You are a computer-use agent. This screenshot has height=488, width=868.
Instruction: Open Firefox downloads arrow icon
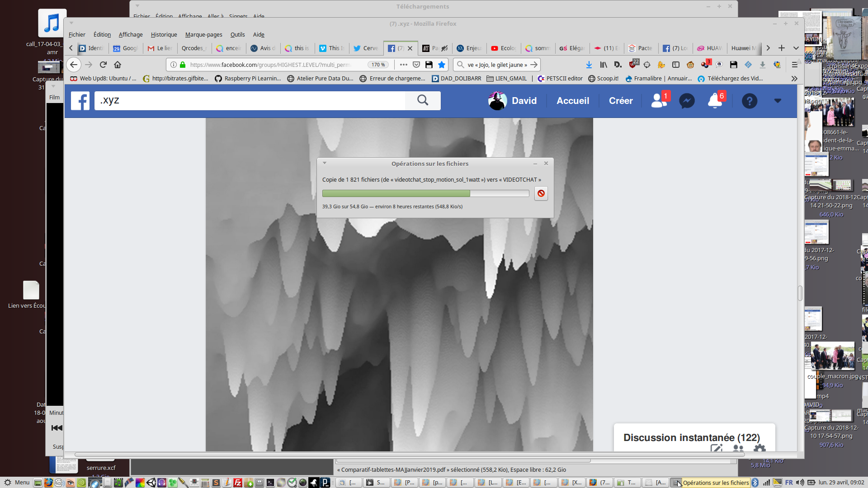tap(589, 65)
